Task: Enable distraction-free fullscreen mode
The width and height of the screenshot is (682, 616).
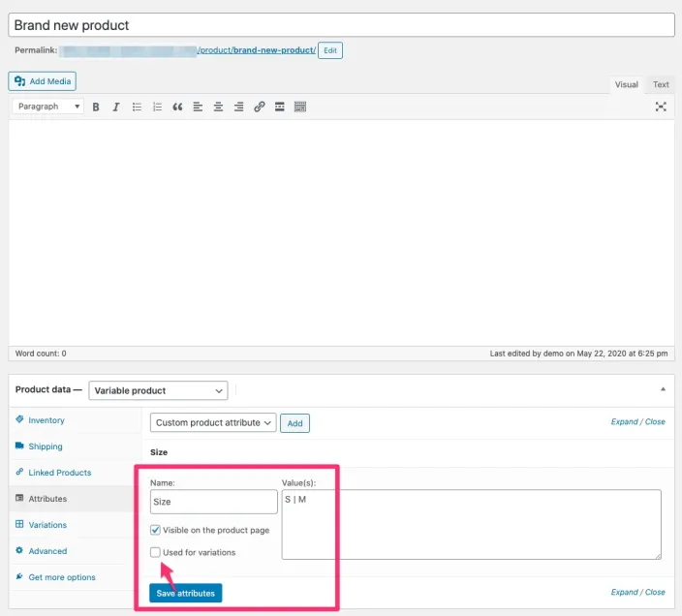Action: pos(661,107)
